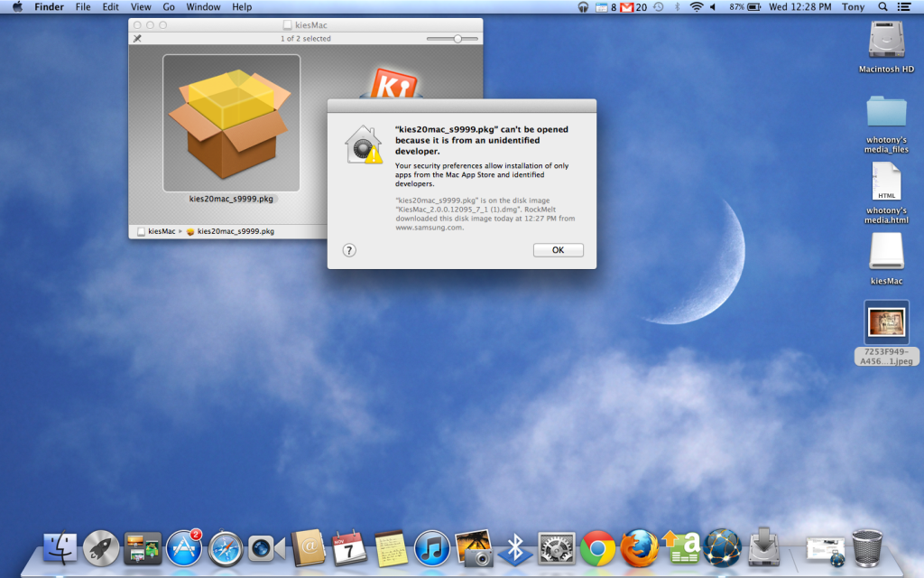This screenshot has height=578, width=924.
Task: Open the Finder menu
Action: click(49, 7)
